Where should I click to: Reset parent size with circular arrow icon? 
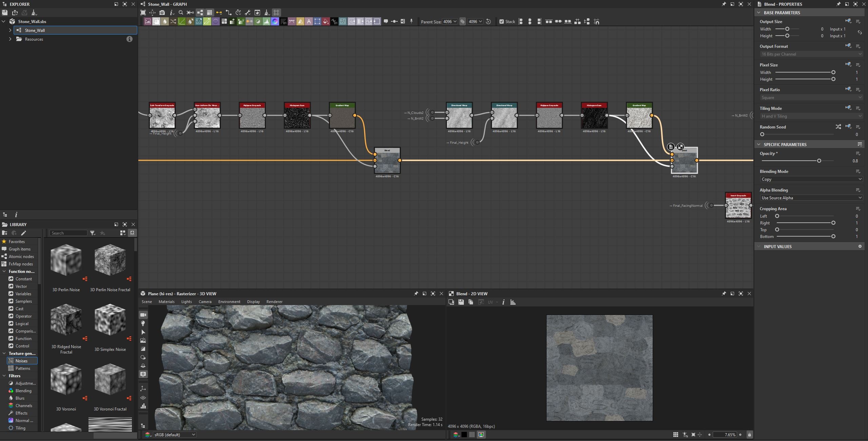[488, 21]
